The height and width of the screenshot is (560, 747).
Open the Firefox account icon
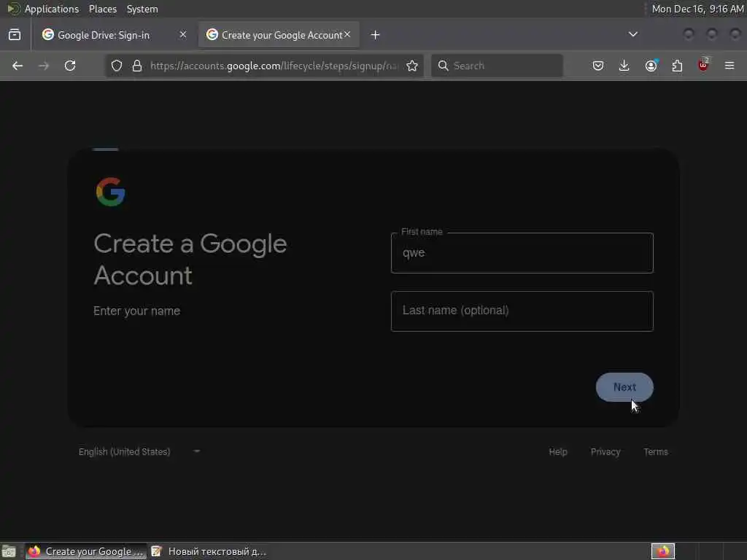(651, 66)
